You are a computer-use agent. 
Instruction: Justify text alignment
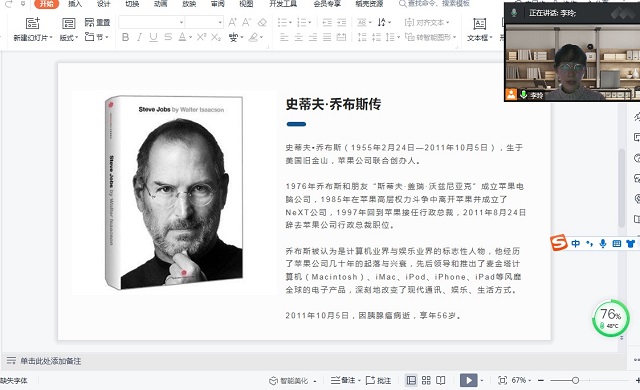[x=327, y=38]
